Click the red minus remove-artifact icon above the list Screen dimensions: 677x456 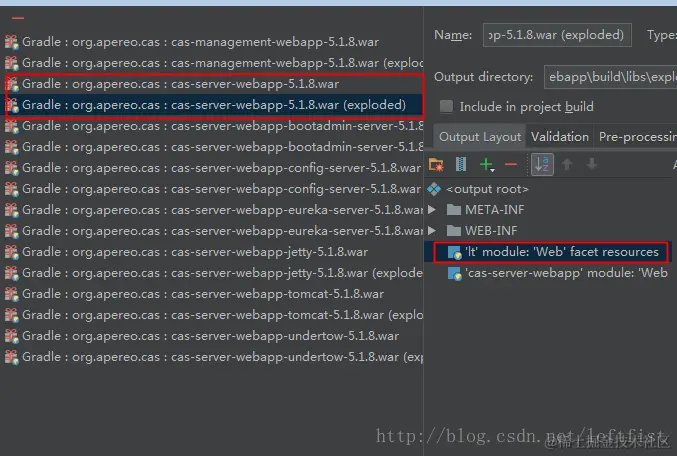coord(18,18)
